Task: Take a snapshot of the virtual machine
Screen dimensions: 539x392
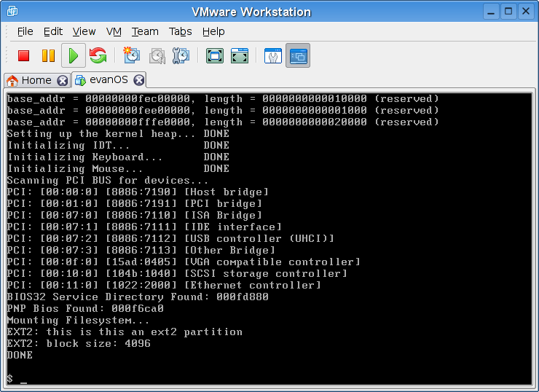Action: click(x=132, y=55)
